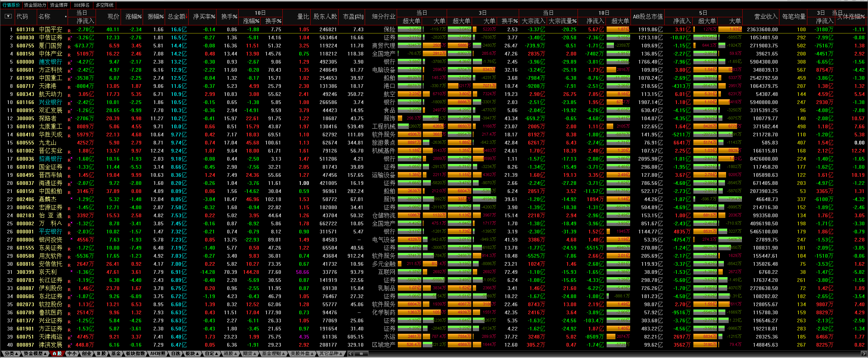This screenshot has height=358, width=868.
Task: Open the AH对照 bottom tab
Action: pos(158,354)
